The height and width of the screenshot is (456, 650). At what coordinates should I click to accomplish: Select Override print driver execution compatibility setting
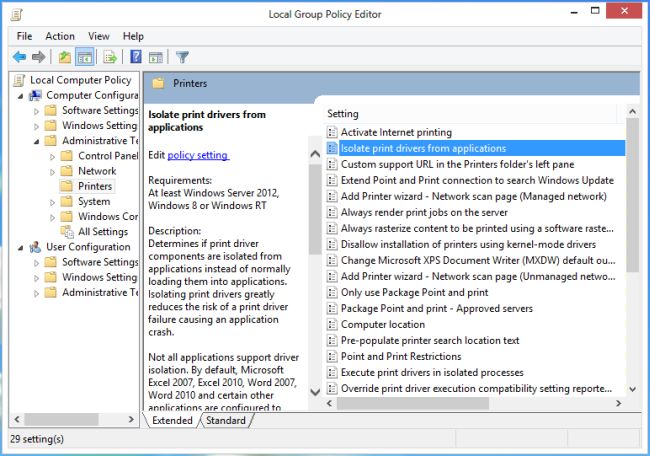pos(476,388)
